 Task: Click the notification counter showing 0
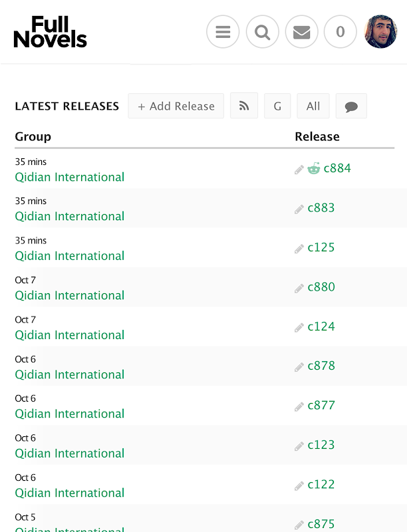pyautogui.click(x=340, y=32)
